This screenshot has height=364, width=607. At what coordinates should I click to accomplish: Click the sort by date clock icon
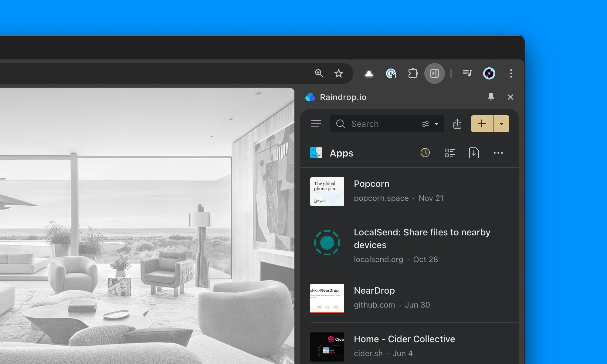[425, 153]
